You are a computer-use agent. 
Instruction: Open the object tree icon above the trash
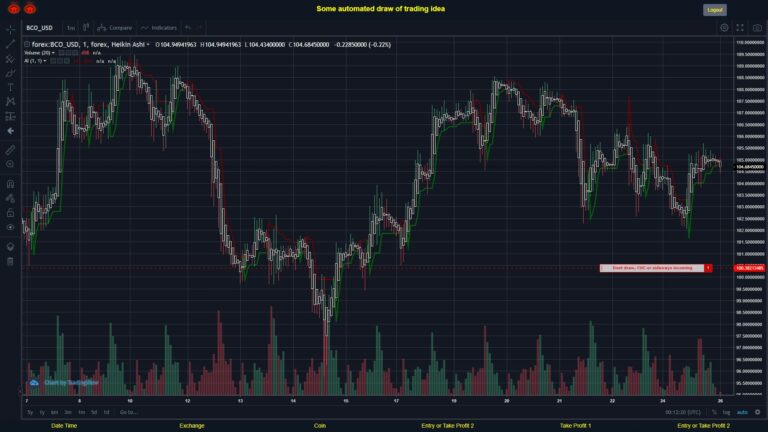pyautogui.click(x=10, y=246)
